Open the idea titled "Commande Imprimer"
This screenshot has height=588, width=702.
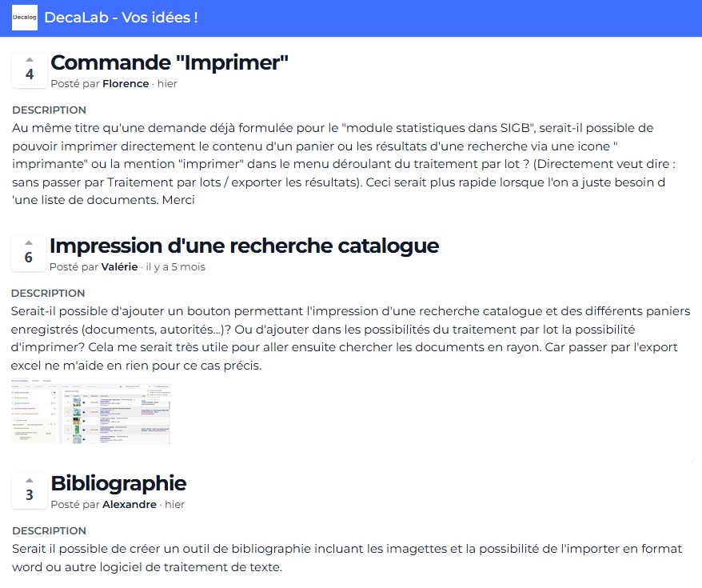169,62
